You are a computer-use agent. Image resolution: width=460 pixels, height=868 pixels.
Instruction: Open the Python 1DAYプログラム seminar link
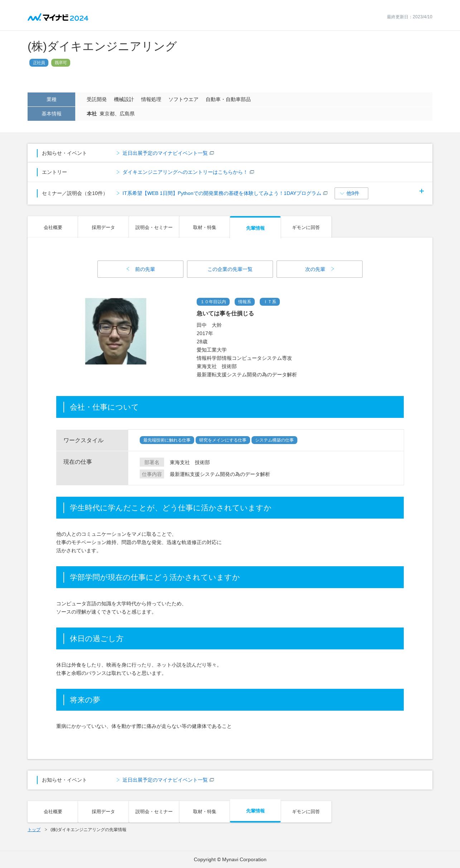(x=222, y=194)
